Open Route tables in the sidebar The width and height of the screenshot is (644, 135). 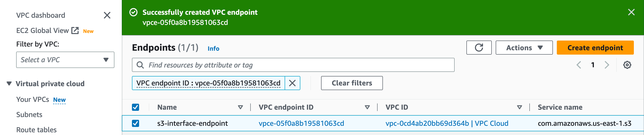(x=36, y=130)
